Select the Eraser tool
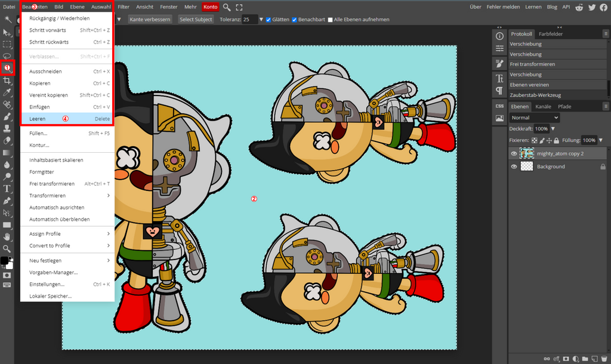 [x=7, y=141]
